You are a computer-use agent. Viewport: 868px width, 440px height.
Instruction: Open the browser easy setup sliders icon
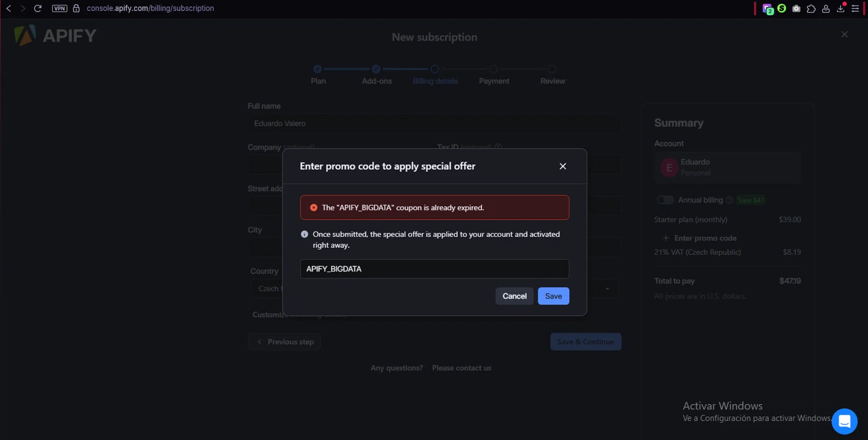point(855,9)
